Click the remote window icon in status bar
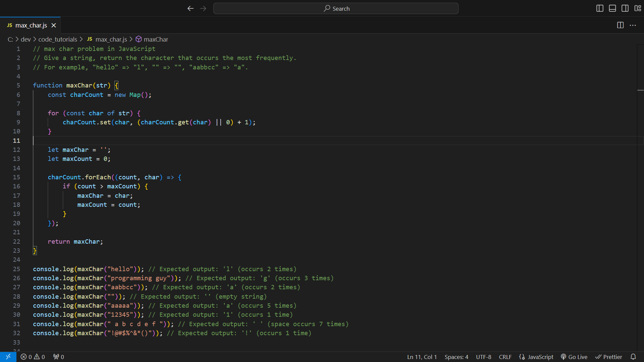The image size is (644, 362). pos(8,357)
